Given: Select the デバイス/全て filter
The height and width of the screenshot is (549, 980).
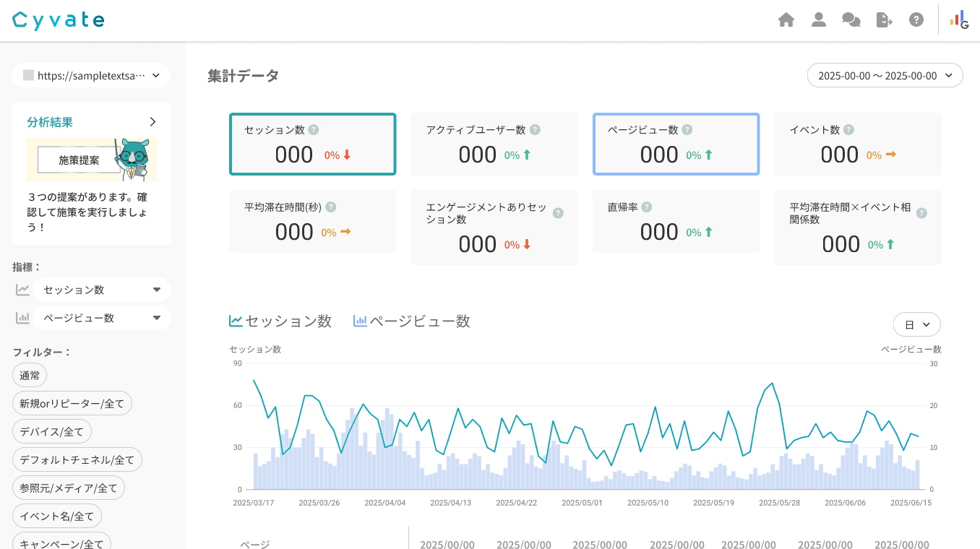Looking at the screenshot, I should point(52,432).
